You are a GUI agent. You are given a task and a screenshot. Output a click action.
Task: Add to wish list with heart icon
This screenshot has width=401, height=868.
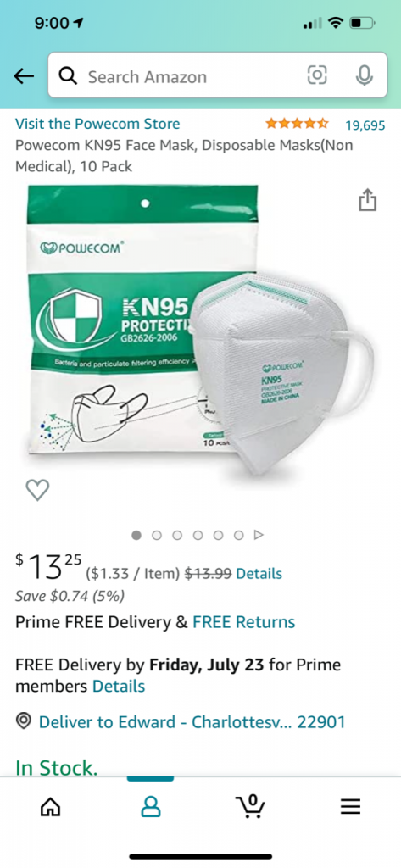pos(37,490)
